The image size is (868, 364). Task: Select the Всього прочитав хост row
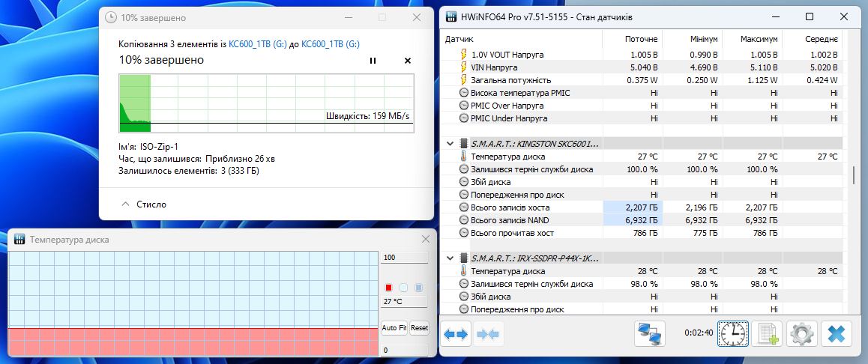643,233
